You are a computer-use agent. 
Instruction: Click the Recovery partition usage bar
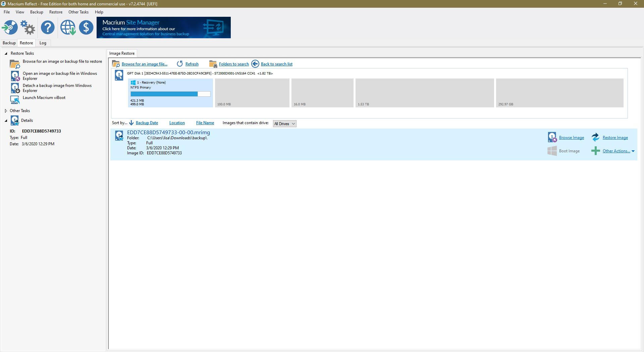pos(170,94)
